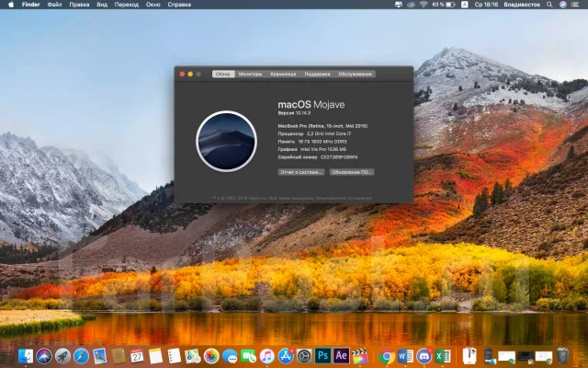588x368 pixels.
Task: Minimize About This Mac with yellow button
Action: point(190,74)
